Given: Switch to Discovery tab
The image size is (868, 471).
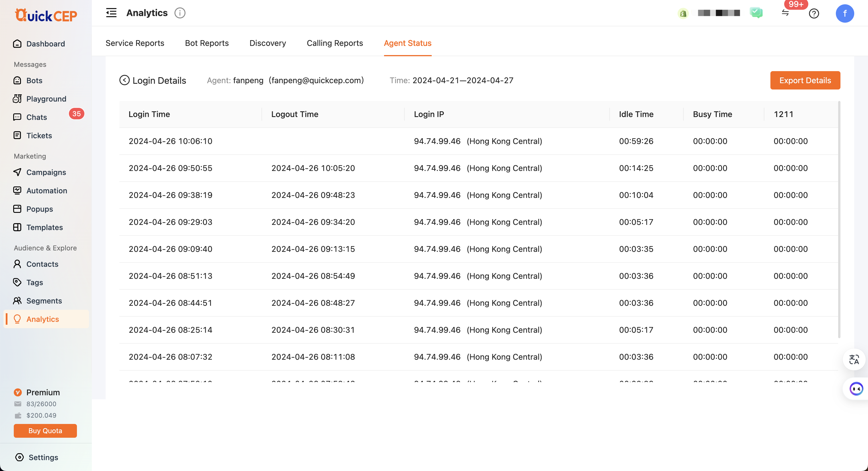Looking at the screenshot, I should click(268, 43).
